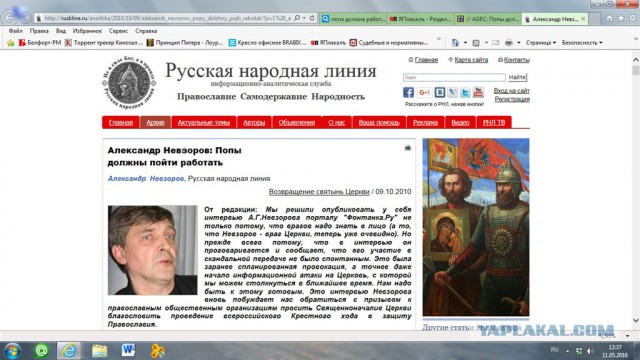Open the 'Правка' menu
Screen dimensions: 640x360
[39, 31]
